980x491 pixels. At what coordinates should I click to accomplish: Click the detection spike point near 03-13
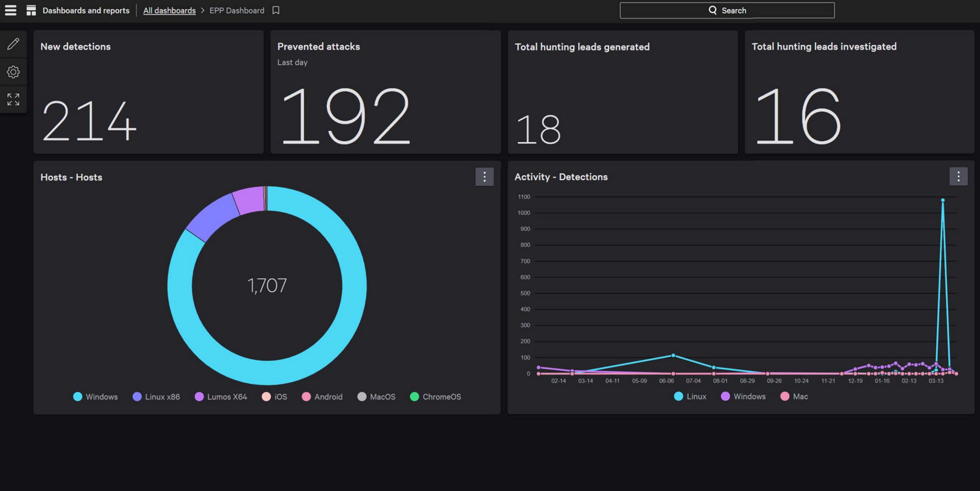coord(942,199)
